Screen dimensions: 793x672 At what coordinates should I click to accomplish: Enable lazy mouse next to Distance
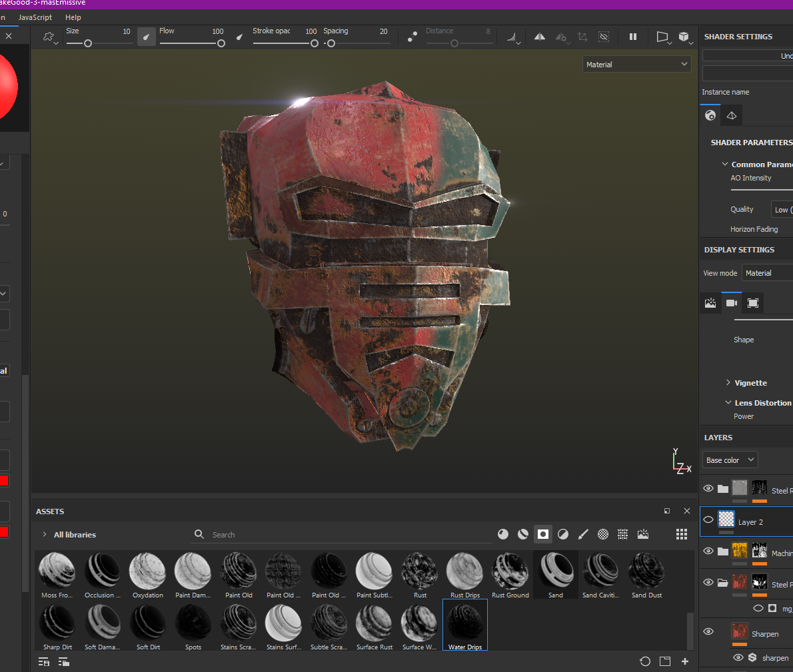[x=412, y=37]
